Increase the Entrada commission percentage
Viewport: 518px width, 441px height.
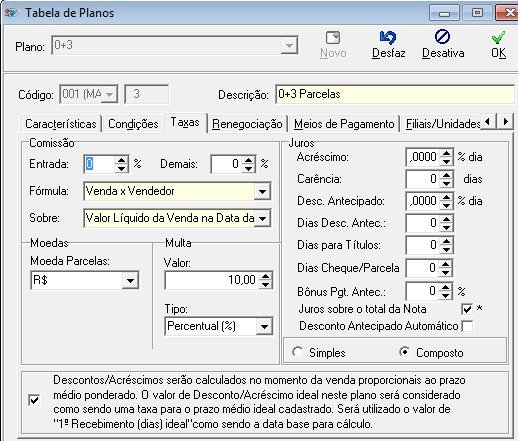pyautogui.click(x=121, y=160)
